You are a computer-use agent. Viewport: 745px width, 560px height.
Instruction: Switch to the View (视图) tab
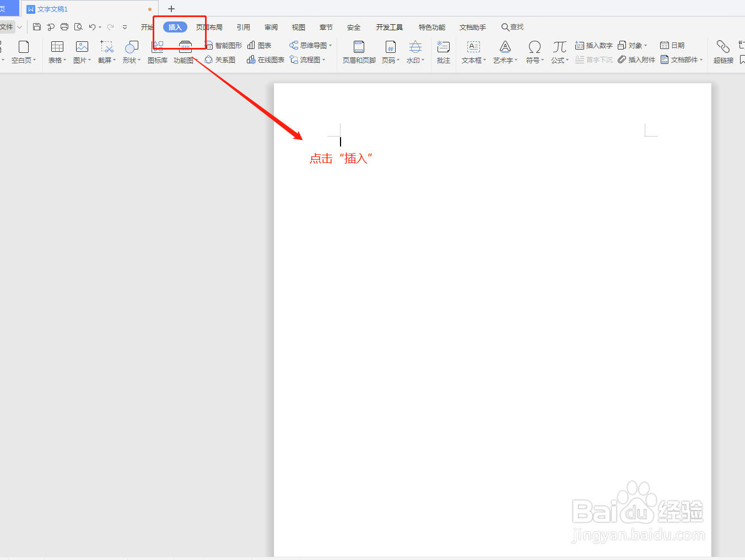pos(299,27)
